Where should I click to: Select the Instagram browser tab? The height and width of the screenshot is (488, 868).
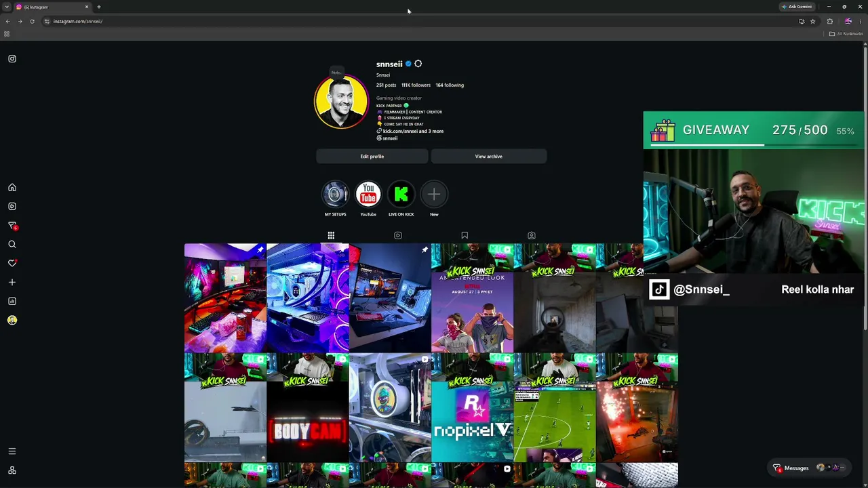click(53, 7)
